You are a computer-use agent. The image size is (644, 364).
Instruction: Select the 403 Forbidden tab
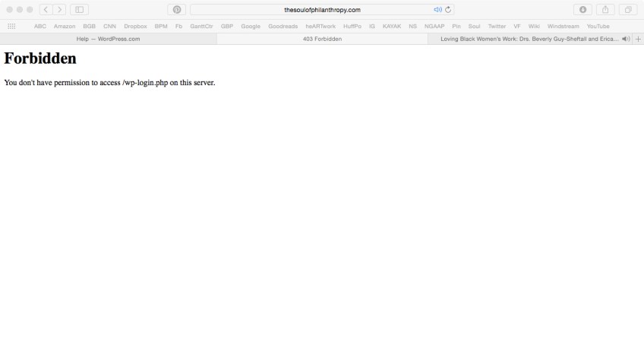click(322, 39)
